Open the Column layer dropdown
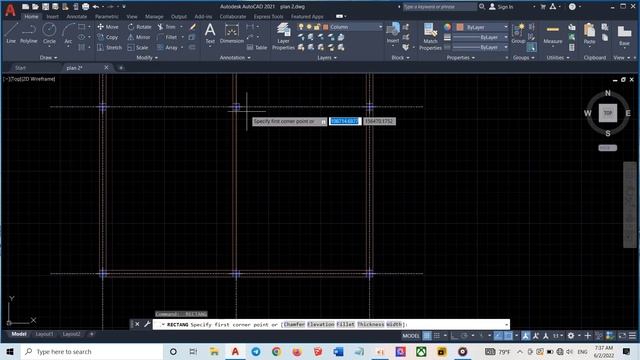The image size is (640, 360). point(381,27)
